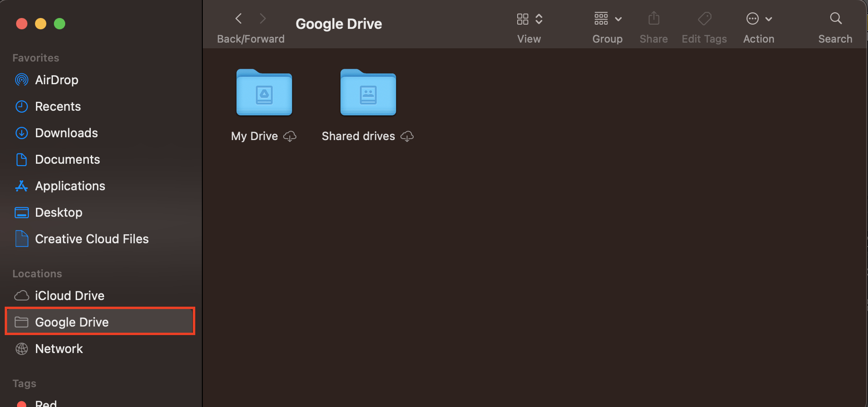Click the Edit Tags icon
The image size is (868, 407).
pos(704,19)
